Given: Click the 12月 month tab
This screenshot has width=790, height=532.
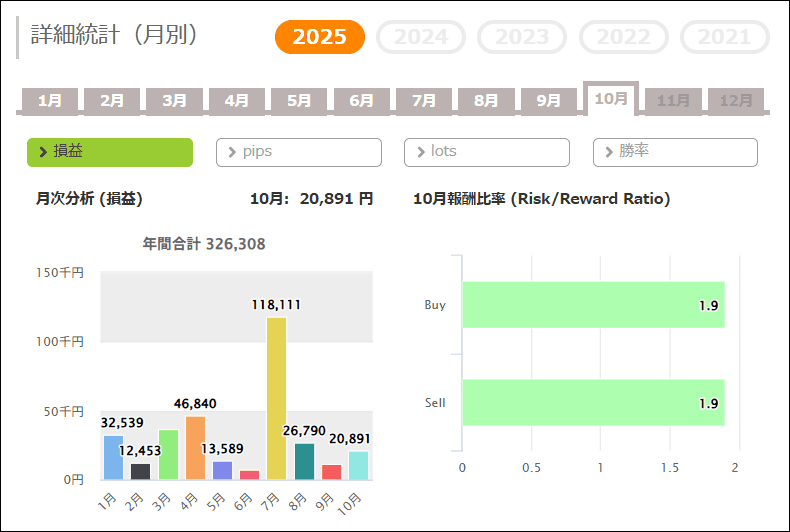Looking at the screenshot, I should click(736, 100).
